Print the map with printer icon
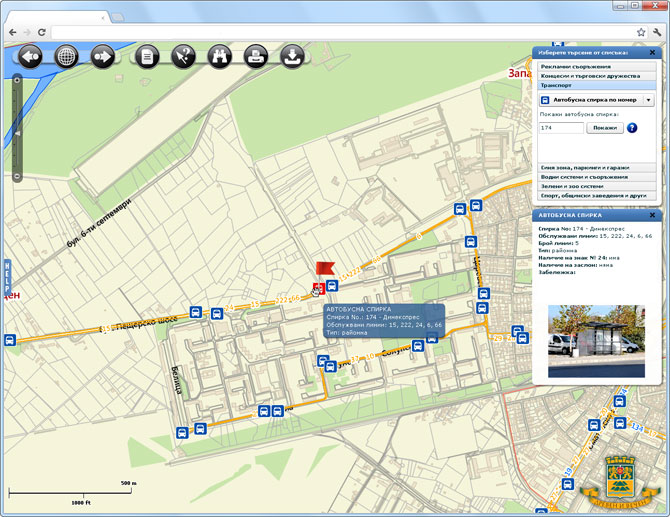The width and height of the screenshot is (670, 517). pos(256,56)
